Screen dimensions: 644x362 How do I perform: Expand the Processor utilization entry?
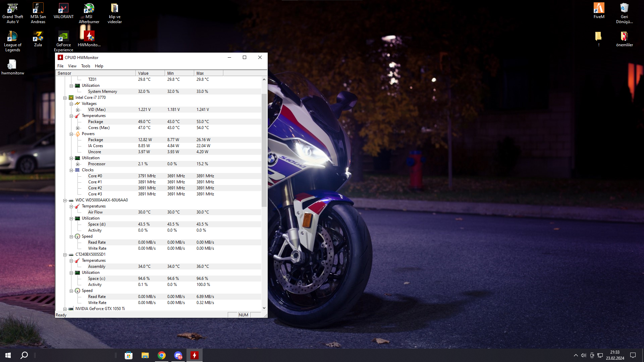point(77,164)
